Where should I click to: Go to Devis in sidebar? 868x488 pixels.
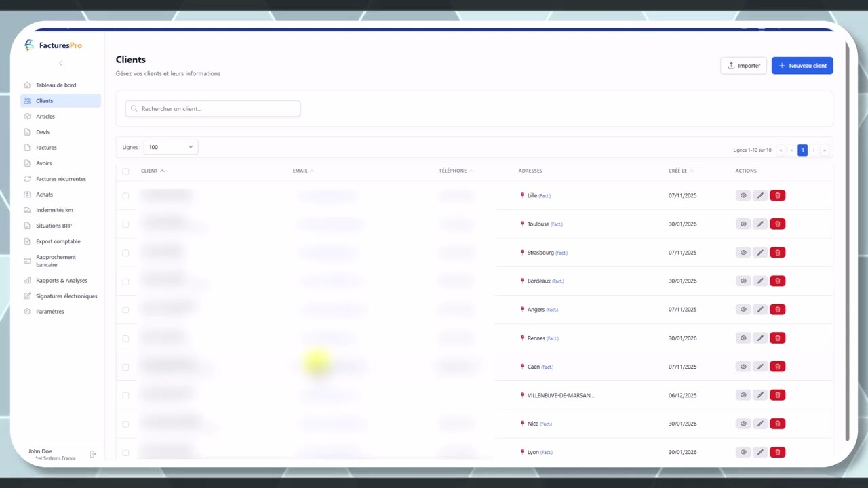60,132
